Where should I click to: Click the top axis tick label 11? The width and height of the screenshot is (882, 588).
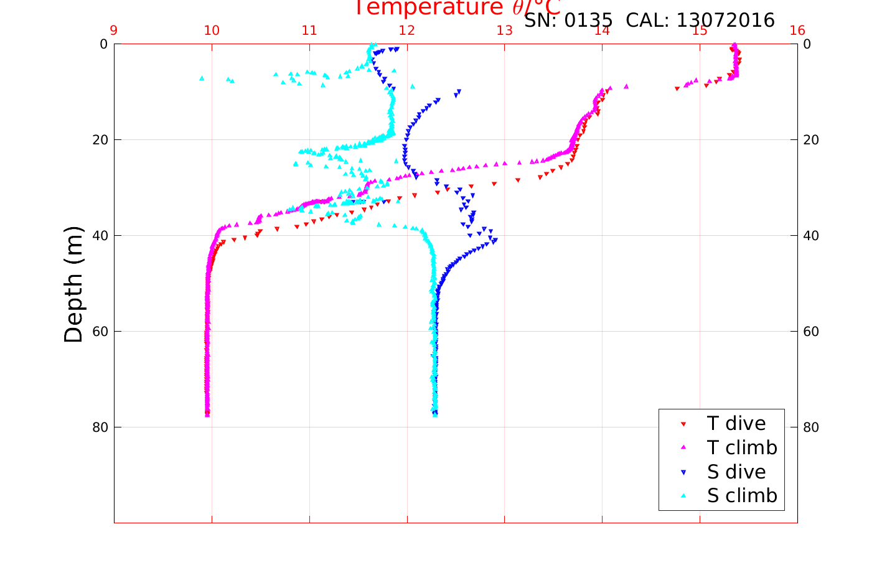coord(309,31)
